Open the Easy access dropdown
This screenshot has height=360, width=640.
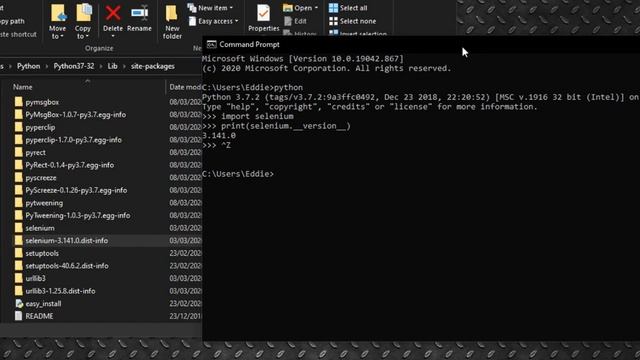click(x=213, y=21)
